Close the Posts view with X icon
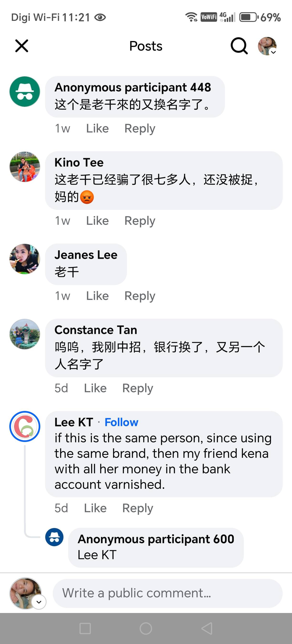This screenshot has width=292, height=644. click(x=22, y=46)
